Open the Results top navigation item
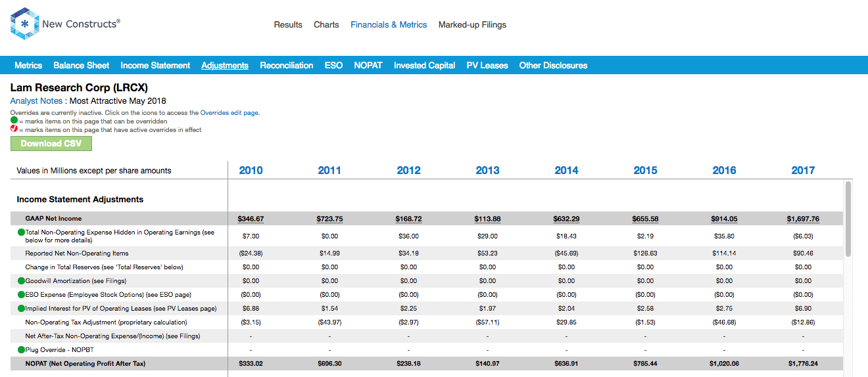The height and width of the screenshot is (377, 868). click(288, 25)
